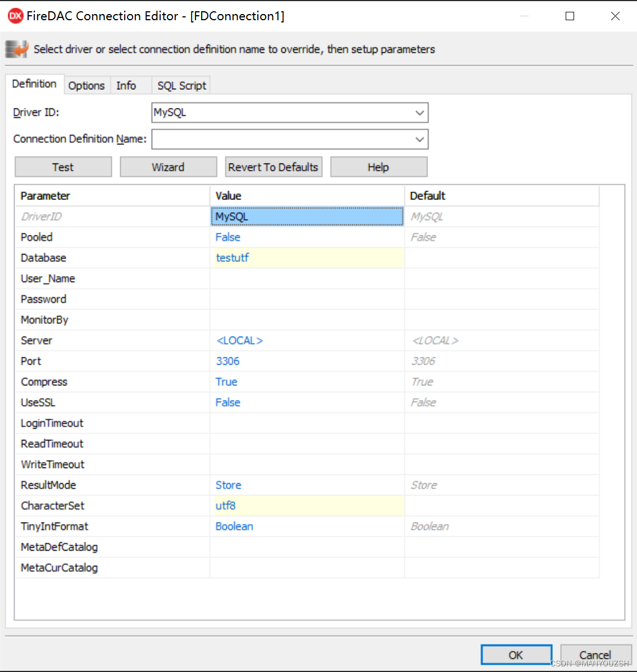Click the Compress value True
The height and width of the screenshot is (672, 637).
(307, 382)
